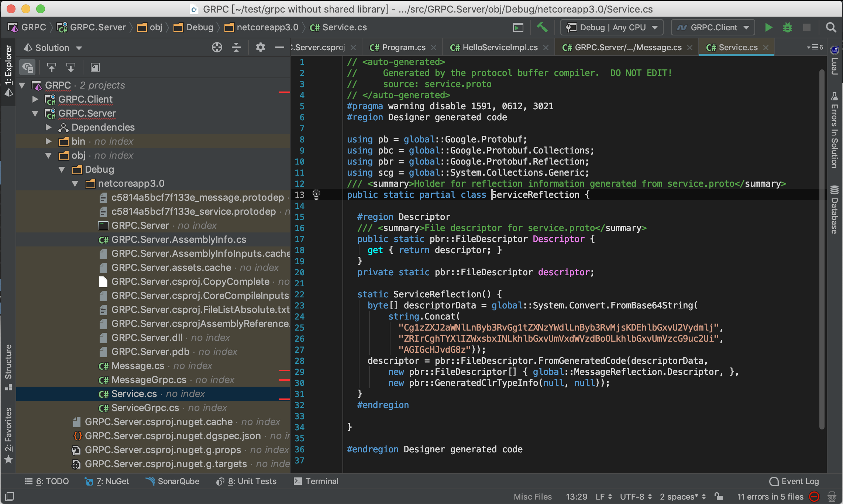Collapse the obj folder
843x504 pixels.
tap(49, 155)
